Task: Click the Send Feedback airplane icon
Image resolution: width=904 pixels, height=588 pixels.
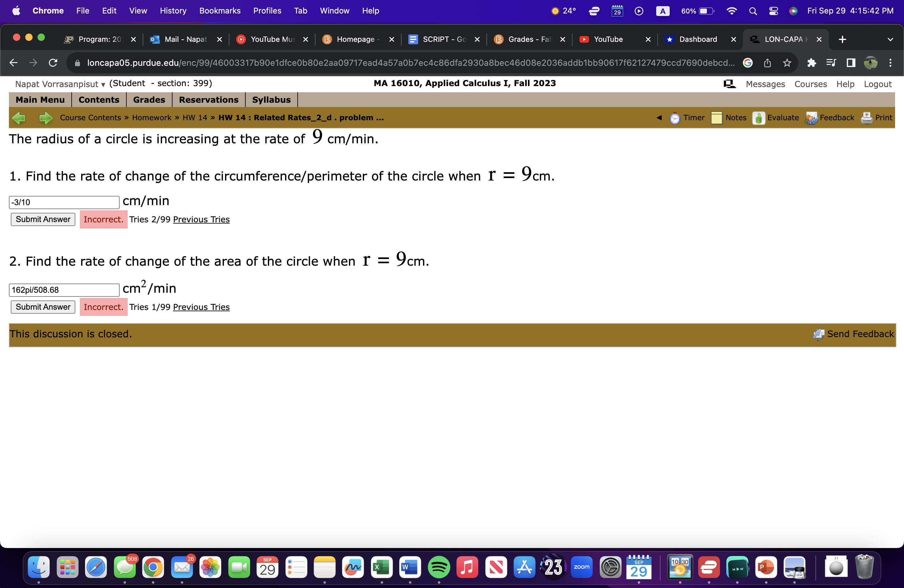Action: [x=819, y=334]
